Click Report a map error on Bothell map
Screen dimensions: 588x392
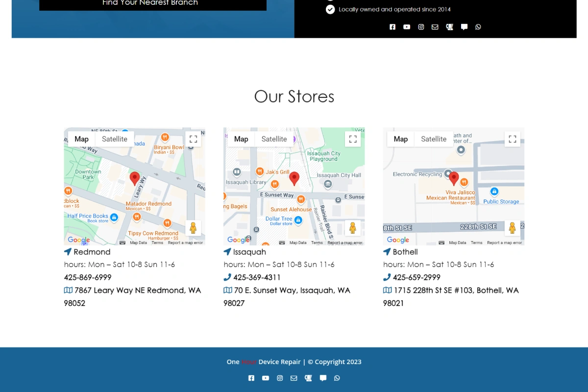pyautogui.click(x=505, y=243)
